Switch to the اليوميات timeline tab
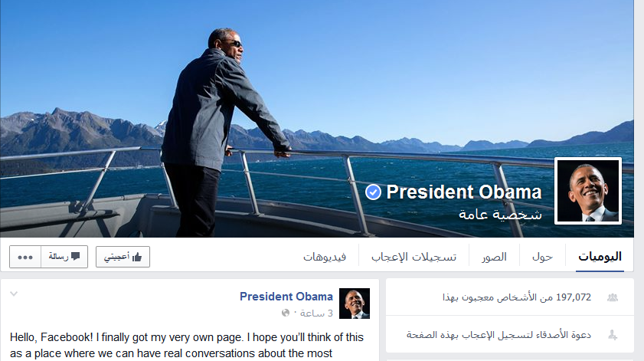 (600, 257)
